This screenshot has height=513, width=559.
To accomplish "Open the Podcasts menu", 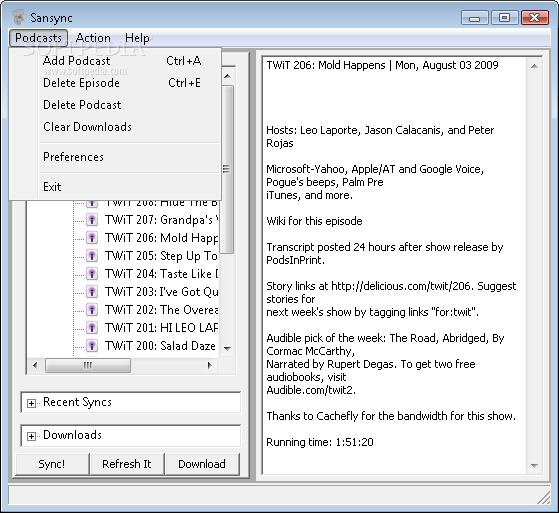I will tap(38, 38).
